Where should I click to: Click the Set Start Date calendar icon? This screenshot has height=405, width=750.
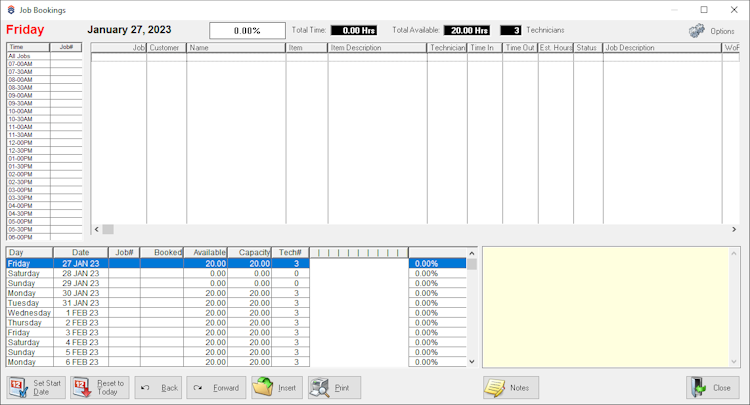(19, 387)
